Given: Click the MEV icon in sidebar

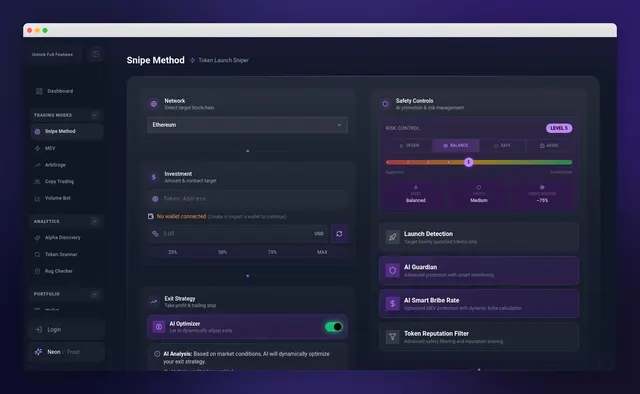Looking at the screenshot, I should point(38,148).
